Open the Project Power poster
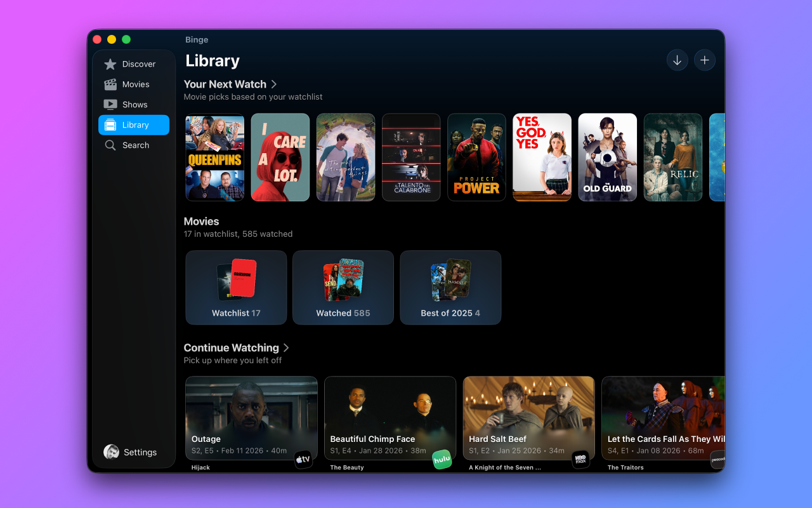The width and height of the screenshot is (812, 508). pos(476,157)
